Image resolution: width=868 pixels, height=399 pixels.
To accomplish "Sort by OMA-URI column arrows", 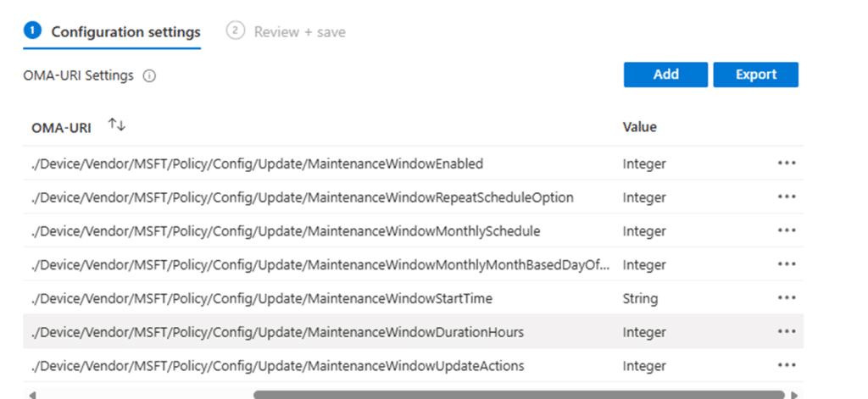I will click(117, 125).
